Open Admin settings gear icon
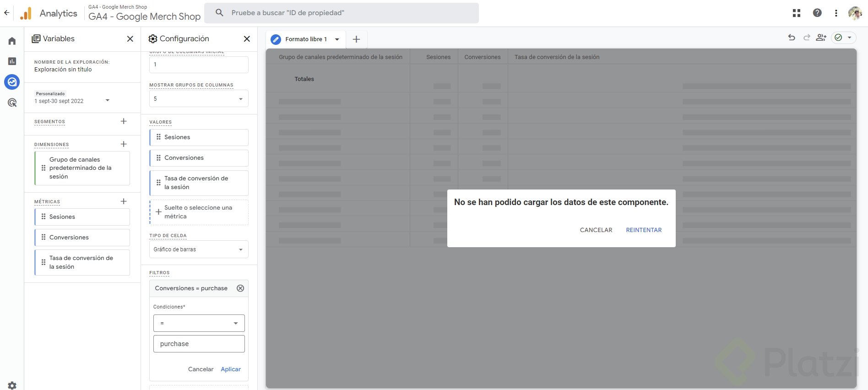Image resolution: width=868 pixels, height=390 pixels. click(x=12, y=385)
